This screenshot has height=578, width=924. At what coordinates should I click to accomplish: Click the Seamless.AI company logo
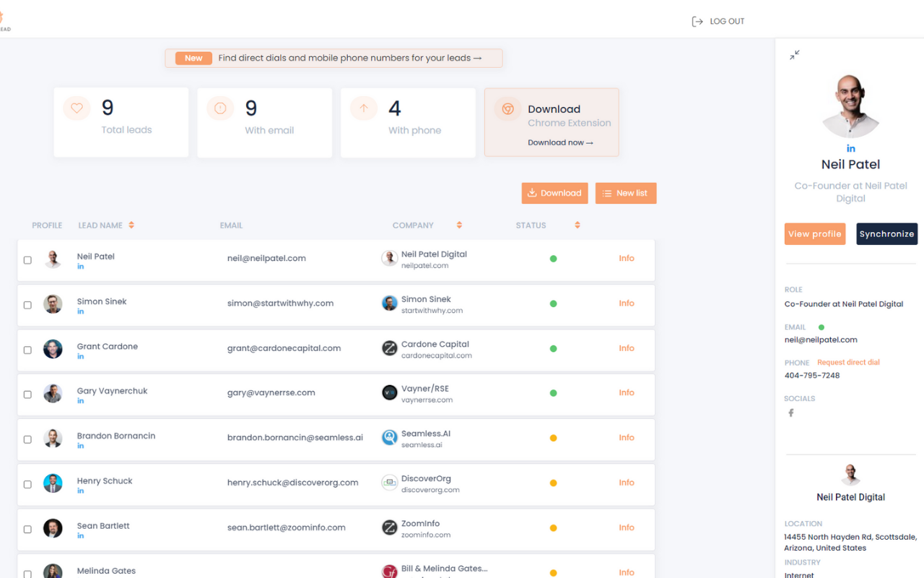point(390,438)
